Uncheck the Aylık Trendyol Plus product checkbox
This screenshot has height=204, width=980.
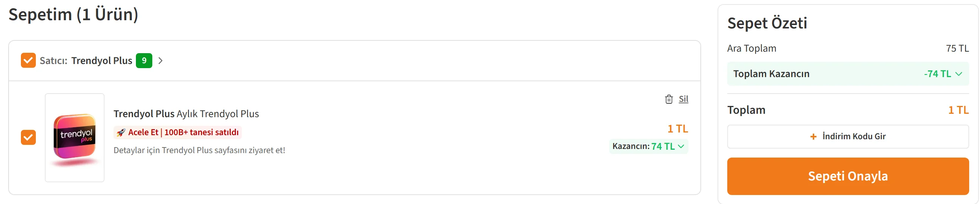tap(28, 137)
